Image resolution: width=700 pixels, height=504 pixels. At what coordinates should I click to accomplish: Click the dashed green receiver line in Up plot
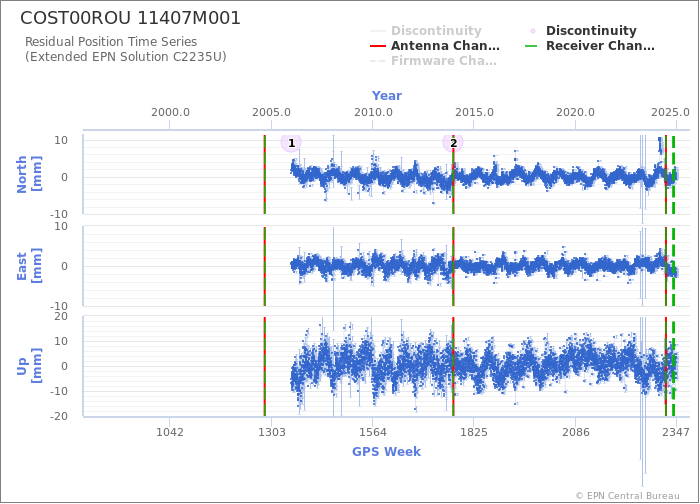tap(673, 369)
